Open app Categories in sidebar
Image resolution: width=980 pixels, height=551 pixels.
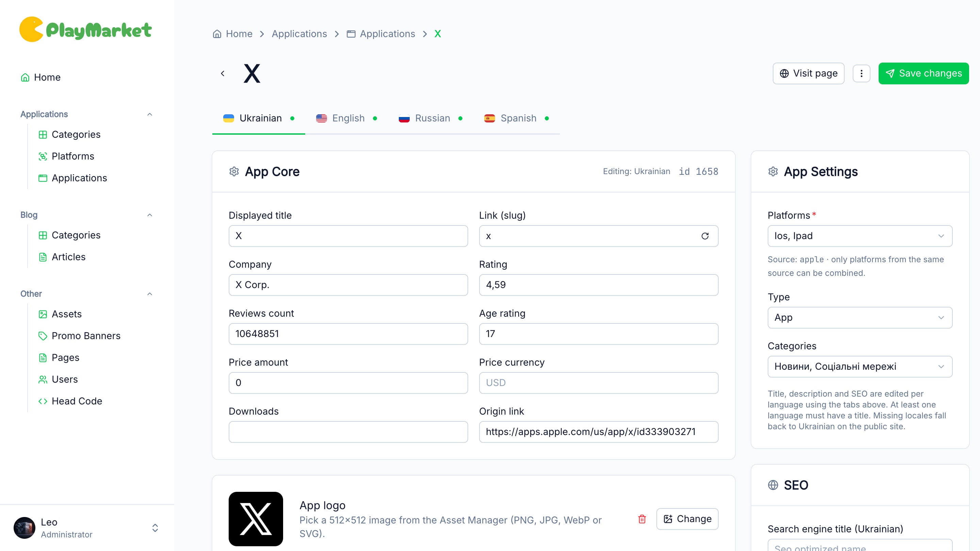pos(69,134)
